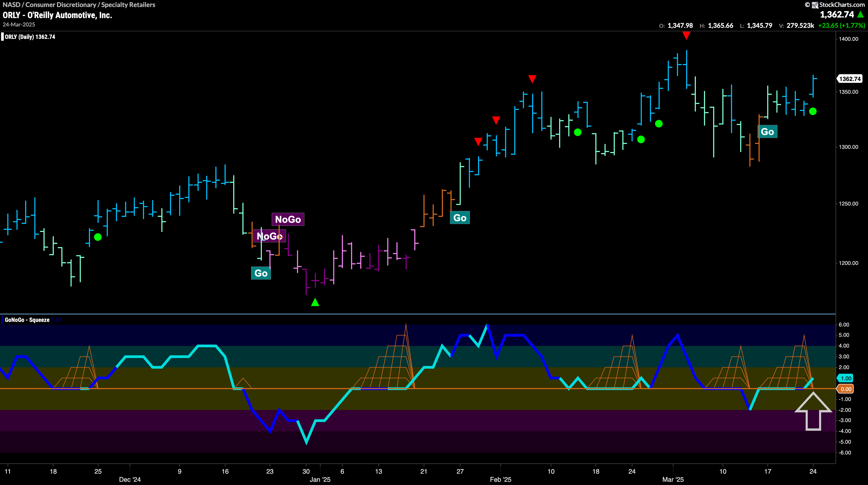Click the ORLY (Daily) 1362.74 legend label
This screenshot has height=485, width=868.
click(x=30, y=37)
